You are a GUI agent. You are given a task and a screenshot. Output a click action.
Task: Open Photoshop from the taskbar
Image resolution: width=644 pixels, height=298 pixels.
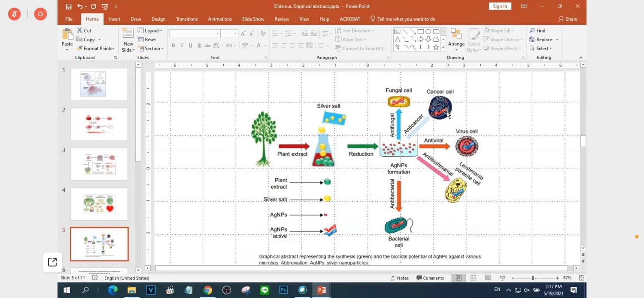(283, 290)
